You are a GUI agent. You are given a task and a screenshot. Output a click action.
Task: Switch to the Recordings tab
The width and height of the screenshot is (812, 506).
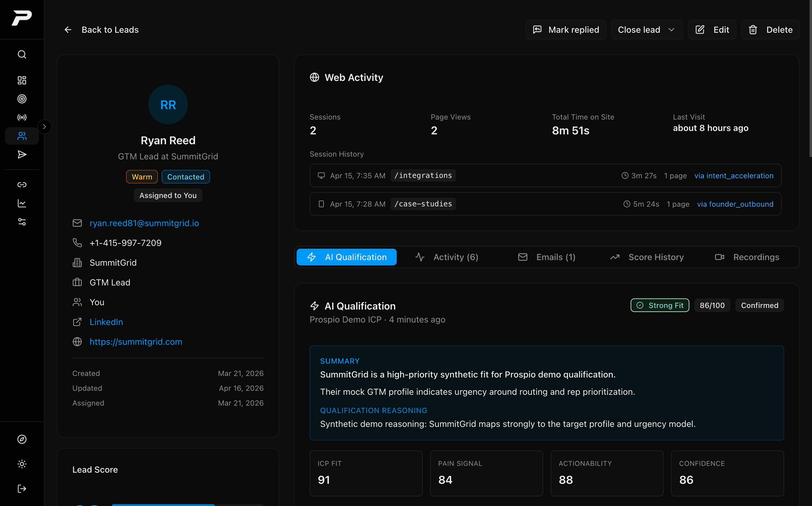pos(747,257)
